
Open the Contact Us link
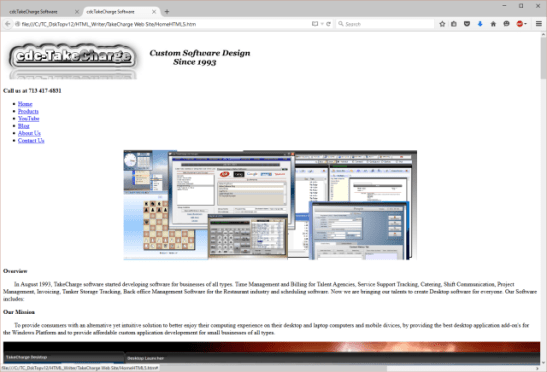pyautogui.click(x=31, y=141)
